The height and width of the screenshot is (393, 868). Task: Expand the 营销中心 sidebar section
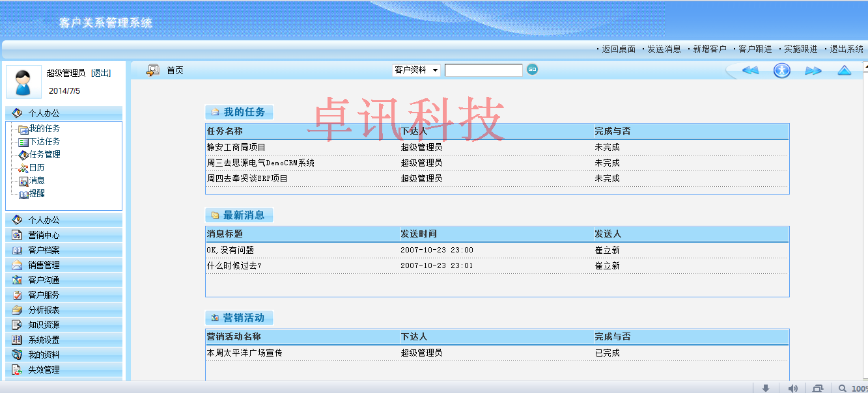[44, 235]
